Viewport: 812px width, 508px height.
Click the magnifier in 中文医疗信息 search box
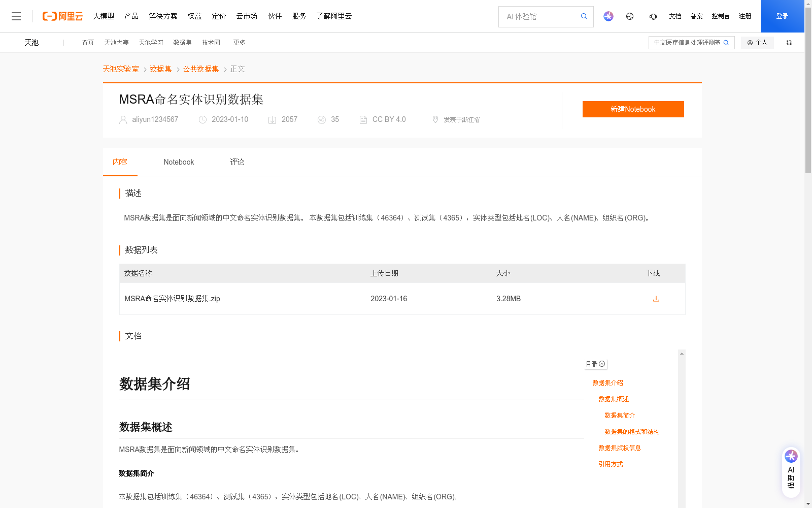coord(726,43)
